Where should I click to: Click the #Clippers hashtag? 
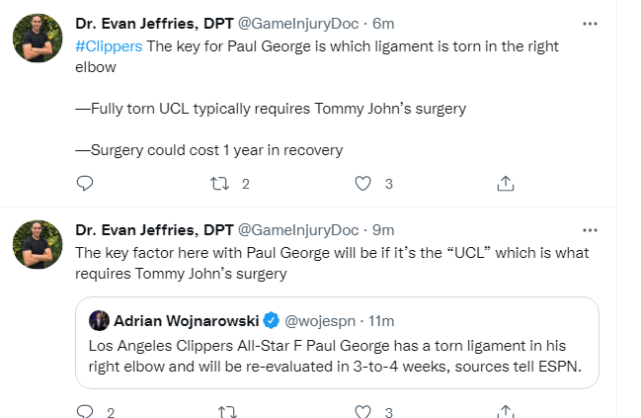point(108,46)
